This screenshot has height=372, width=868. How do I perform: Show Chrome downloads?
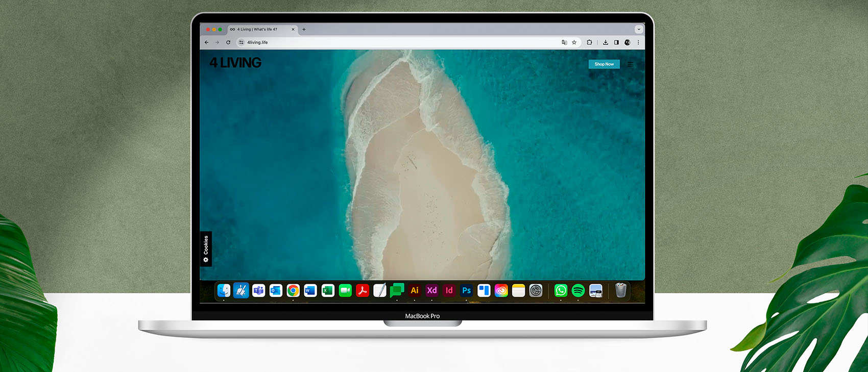click(x=606, y=42)
